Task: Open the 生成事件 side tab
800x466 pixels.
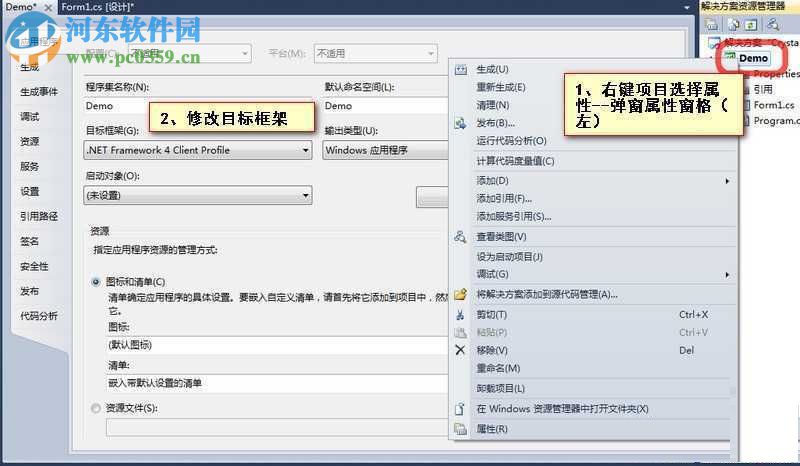Action: coord(39,92)
